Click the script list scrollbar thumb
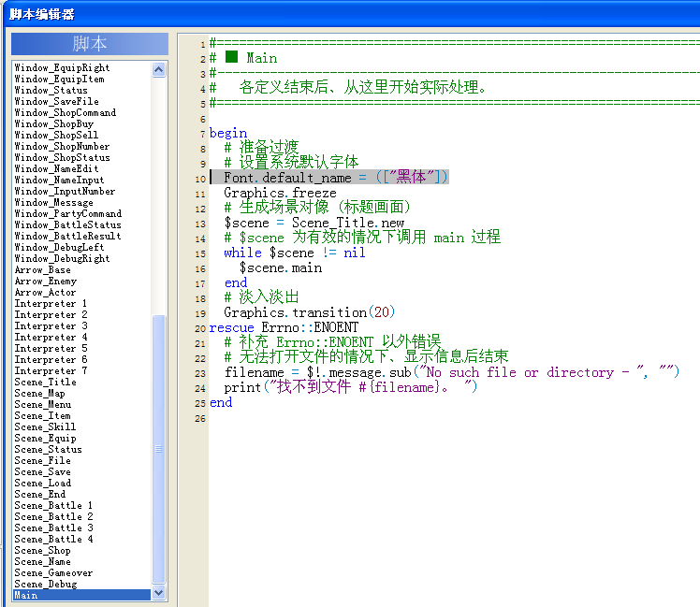The height and width of the screenshot is (607, 700). click(x=158, y=449)
